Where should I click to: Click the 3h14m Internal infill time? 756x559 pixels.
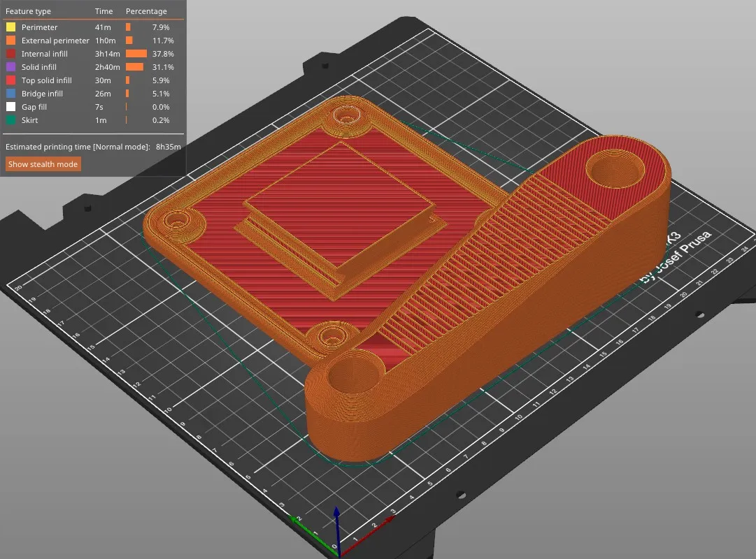click(107, 54)
